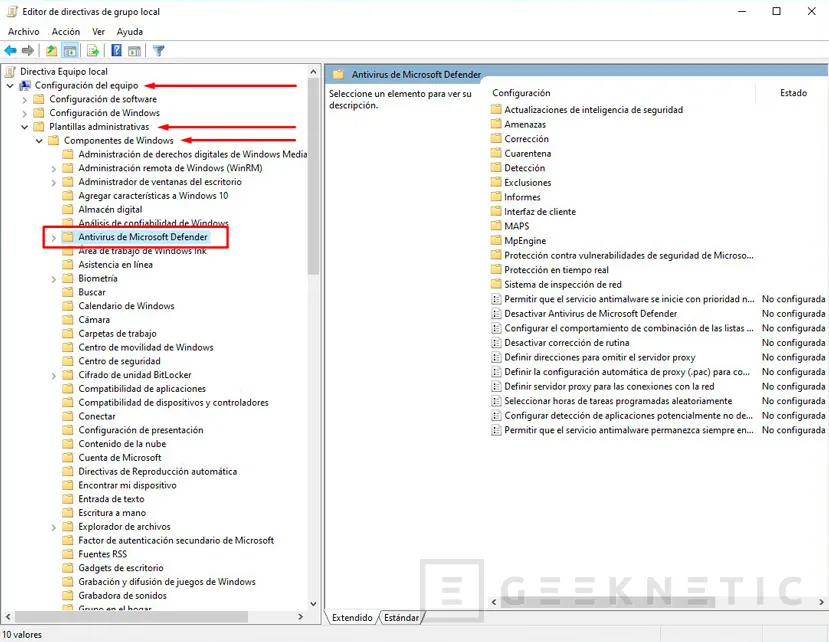This screenshot has width=829, height=642.
Task: Expand Administrador de ventanas del escritorio
Action: pyautogui.click(x=53, y=182)
